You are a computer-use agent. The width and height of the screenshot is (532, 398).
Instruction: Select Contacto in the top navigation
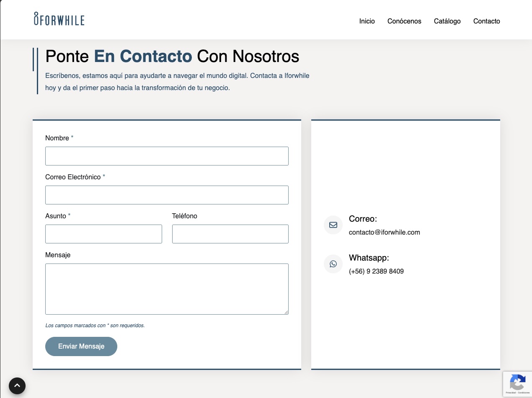486,21
